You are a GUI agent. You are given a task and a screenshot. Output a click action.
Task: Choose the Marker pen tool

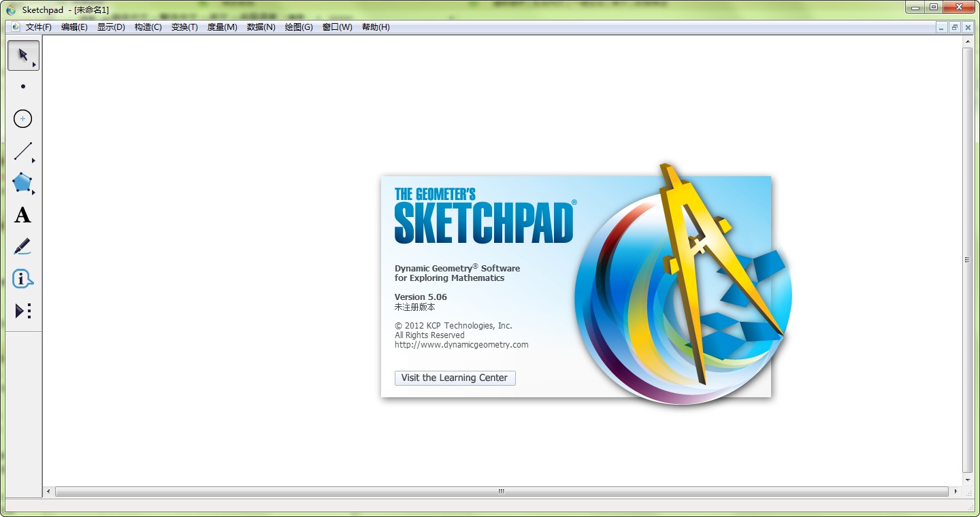click(22, 246)
